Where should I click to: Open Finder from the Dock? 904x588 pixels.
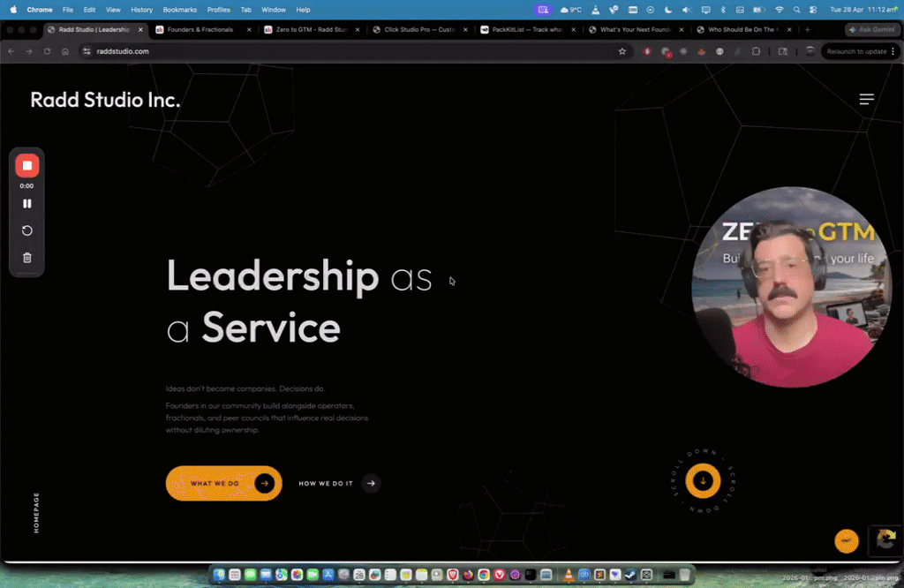[x=219, y=575]
